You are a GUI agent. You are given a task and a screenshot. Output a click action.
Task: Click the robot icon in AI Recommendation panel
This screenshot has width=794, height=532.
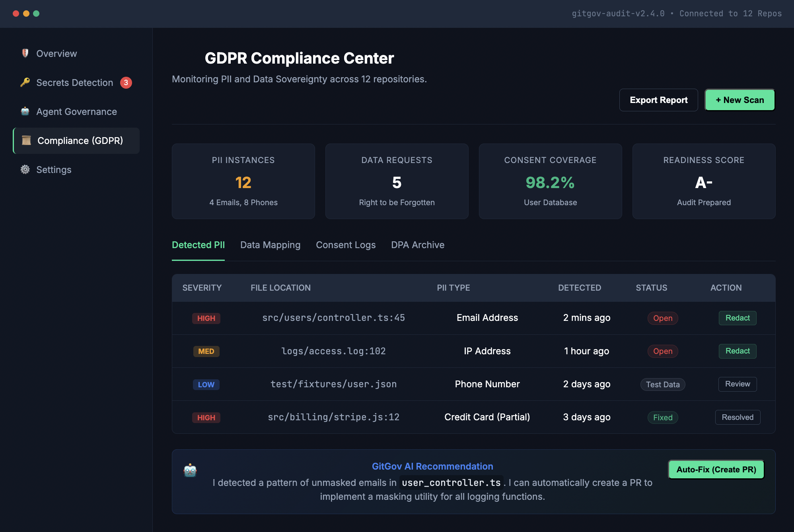click(x=190, y=470)
